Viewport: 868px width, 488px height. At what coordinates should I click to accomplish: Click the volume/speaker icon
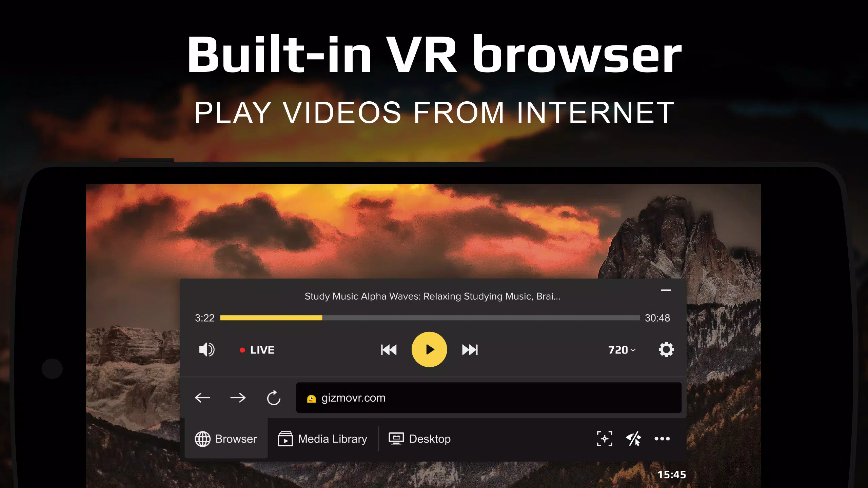point(206,350)
